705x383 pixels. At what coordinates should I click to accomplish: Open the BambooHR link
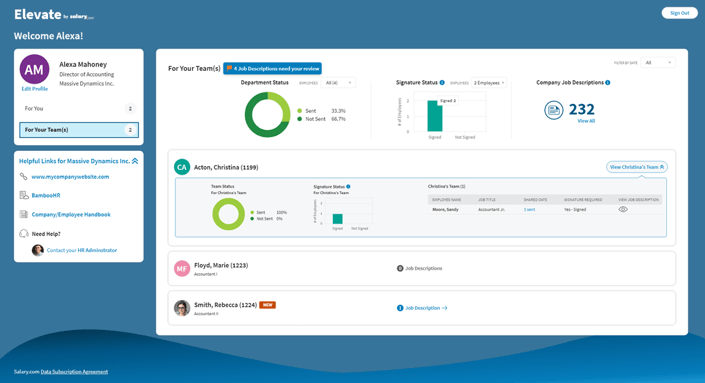pyautogui.click(x=46, y=196)
